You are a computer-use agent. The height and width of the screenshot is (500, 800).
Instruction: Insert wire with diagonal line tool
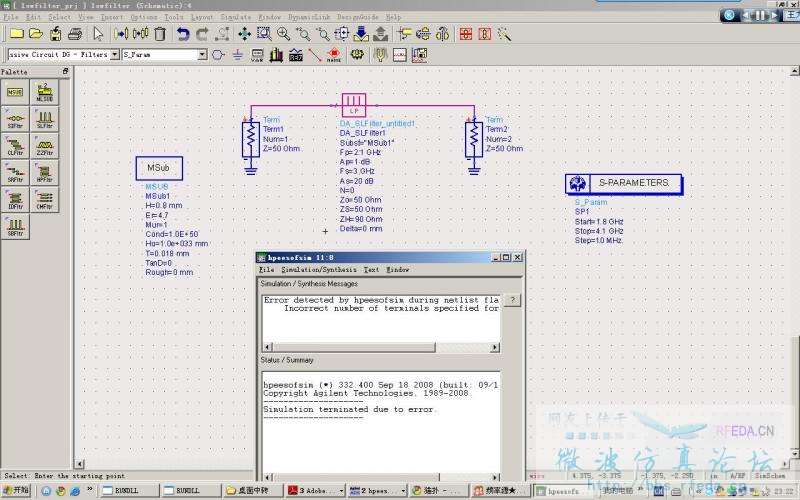pos(315,55)
